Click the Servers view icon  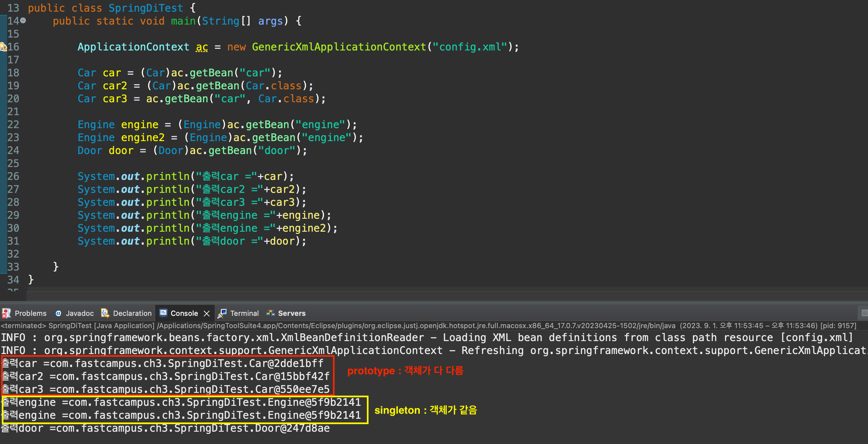point(270,313)
